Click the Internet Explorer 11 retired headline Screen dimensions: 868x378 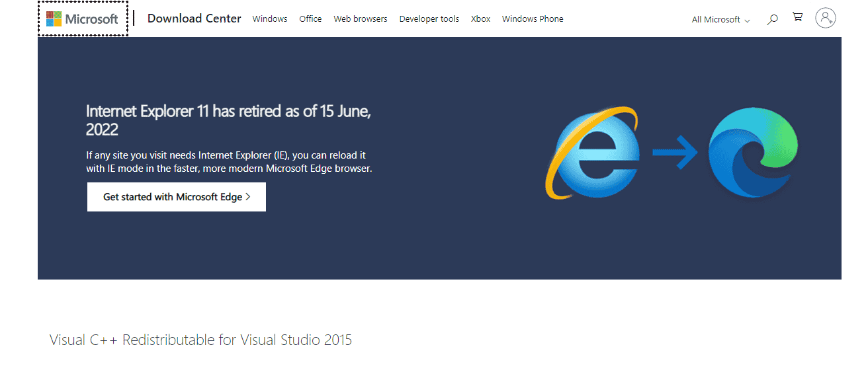(x=228, y=120)
